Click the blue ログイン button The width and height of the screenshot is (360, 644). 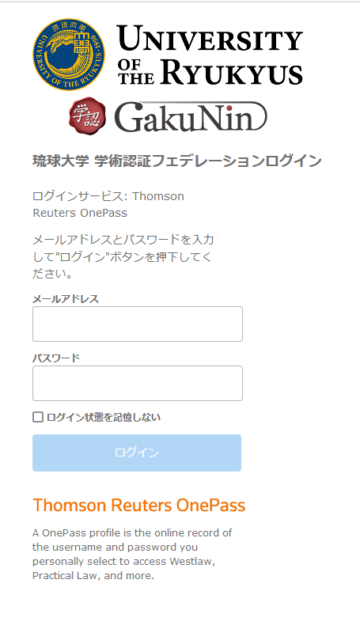[x=137, y=453]
